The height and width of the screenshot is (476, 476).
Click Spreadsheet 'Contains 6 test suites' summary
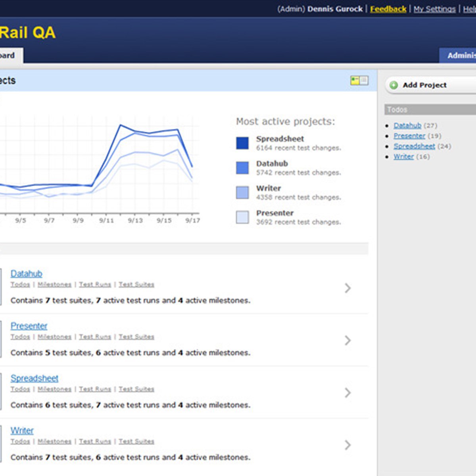pyautogui.click(x=131, y=405)
